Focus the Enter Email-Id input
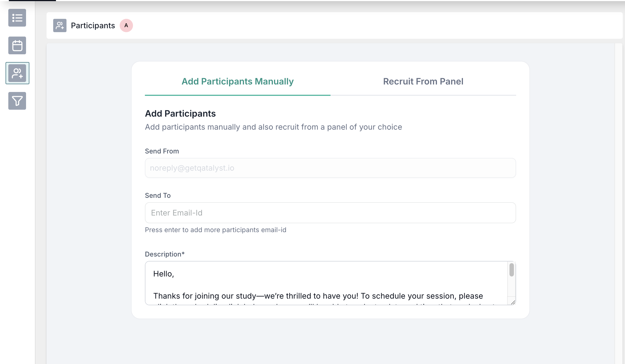Screen dimensions: 625x364 [x=330, y=213]
